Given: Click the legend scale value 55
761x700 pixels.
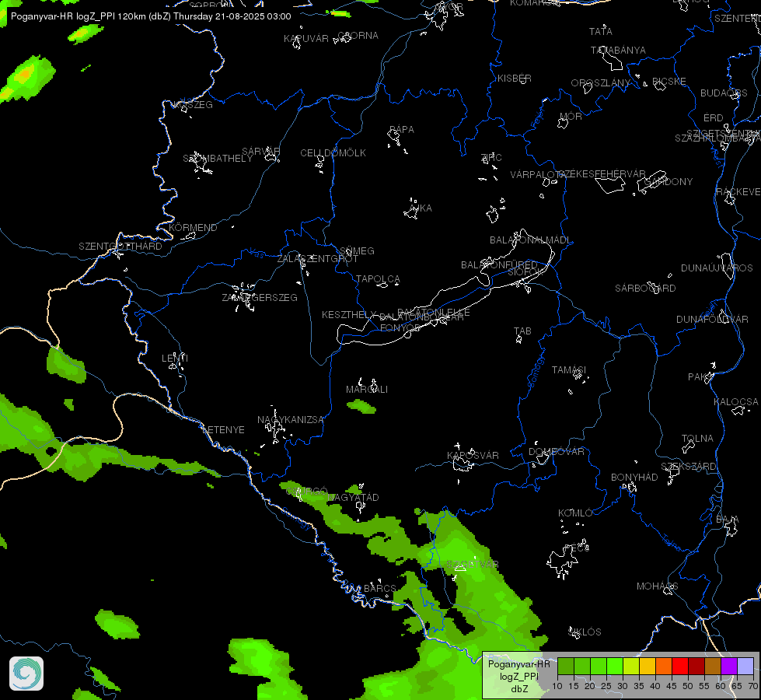Looking at the screenshot, I should pos(703,687).
